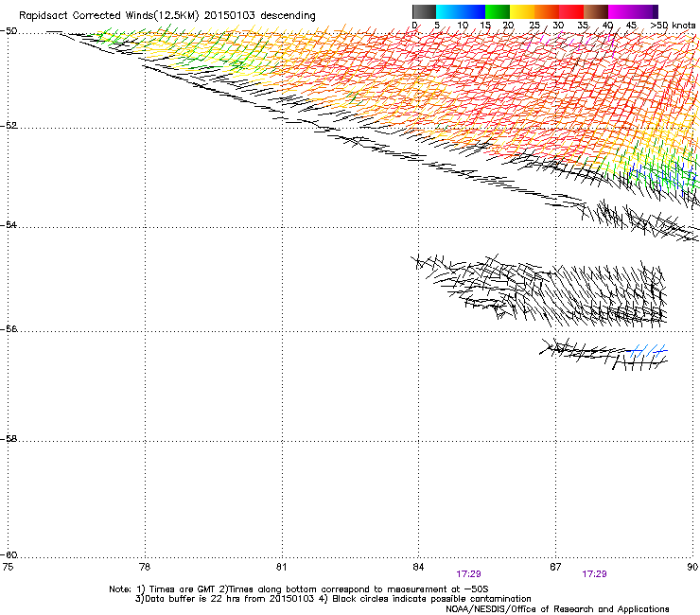The height and width of the screenshot is (615, 700).
Task: Click the 'NOAA/NESDIS/Office of Research and Applications' credit
Action: (557, 609)
